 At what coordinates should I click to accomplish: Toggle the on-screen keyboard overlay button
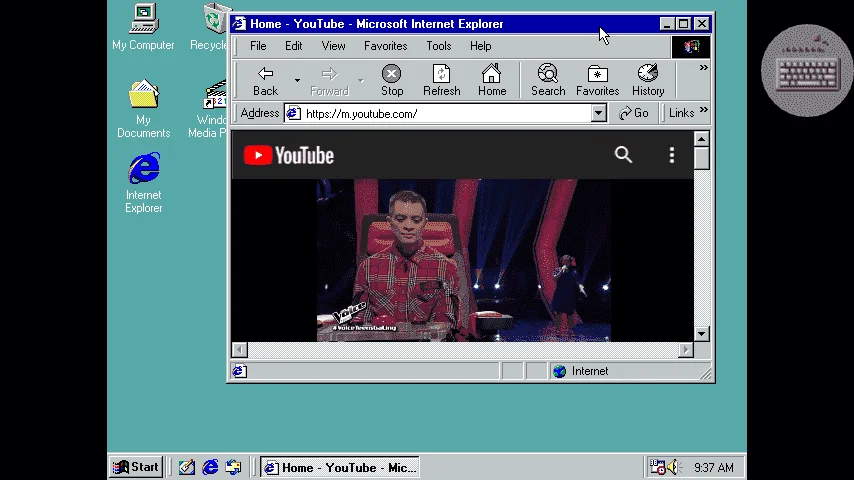tap(807, 70)
